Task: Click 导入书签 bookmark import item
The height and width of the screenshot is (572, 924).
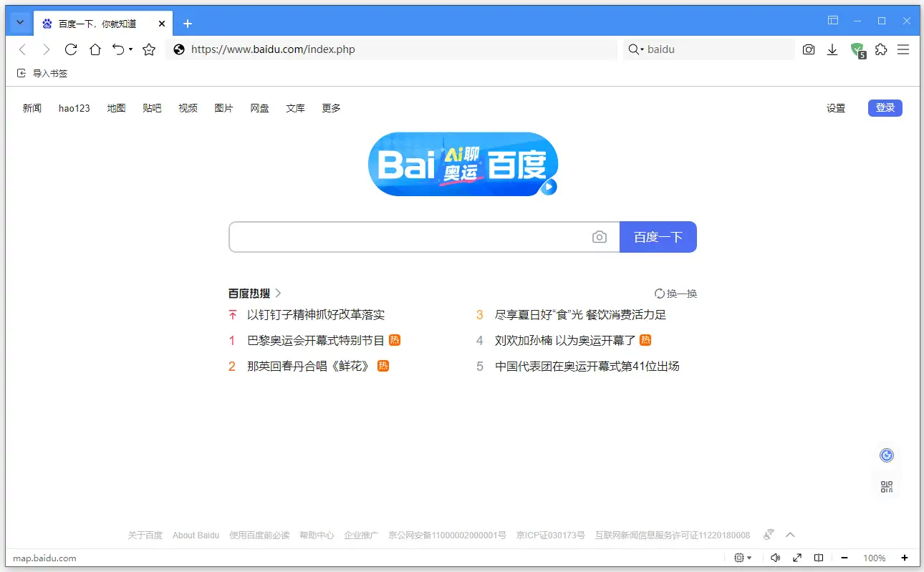Action: pyautogui.click(x=42, y=73)
